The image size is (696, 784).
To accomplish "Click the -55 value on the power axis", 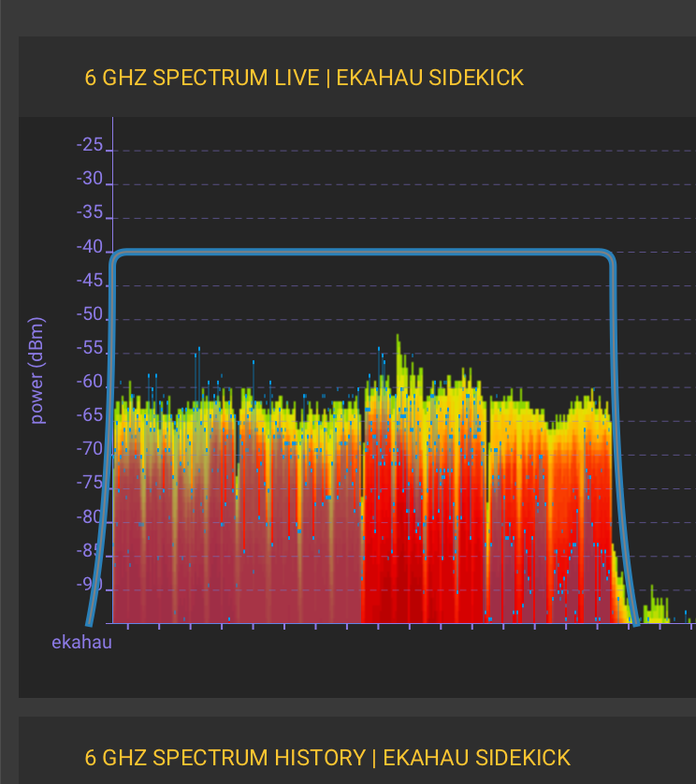I will 91,349.
